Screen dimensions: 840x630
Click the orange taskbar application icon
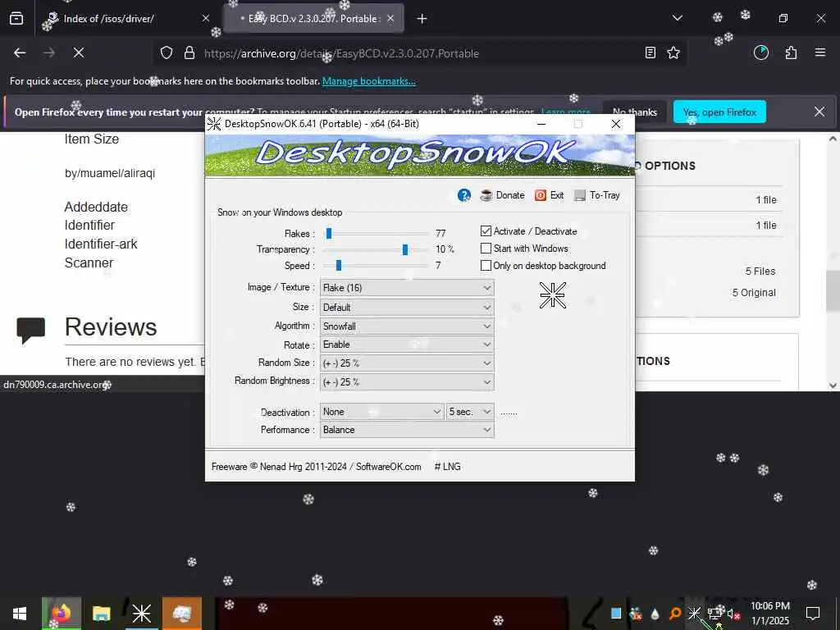click(182, 614)
